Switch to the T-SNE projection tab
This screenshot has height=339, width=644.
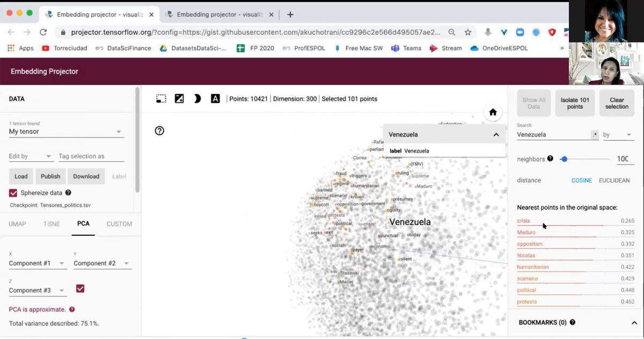tap(52, 224)
